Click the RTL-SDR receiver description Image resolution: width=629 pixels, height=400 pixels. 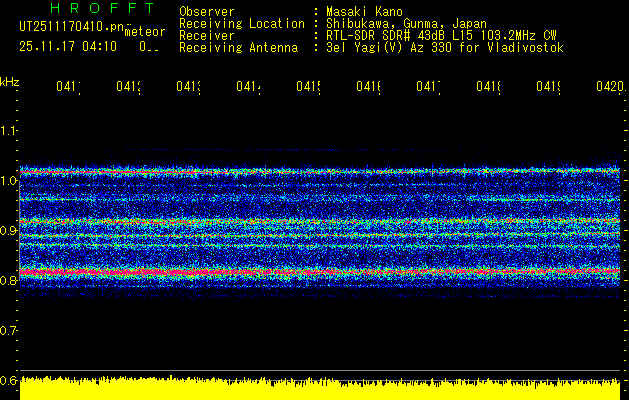tap(442, 35)
